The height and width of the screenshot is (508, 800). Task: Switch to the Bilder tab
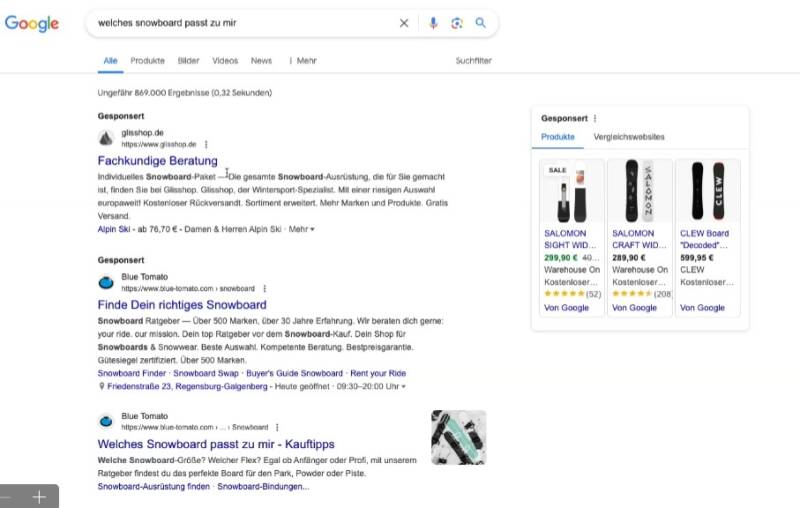coord(188,61)
